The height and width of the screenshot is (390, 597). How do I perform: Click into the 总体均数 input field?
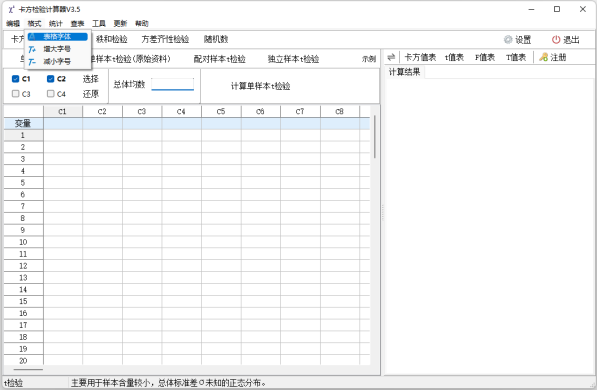point(172,84)
